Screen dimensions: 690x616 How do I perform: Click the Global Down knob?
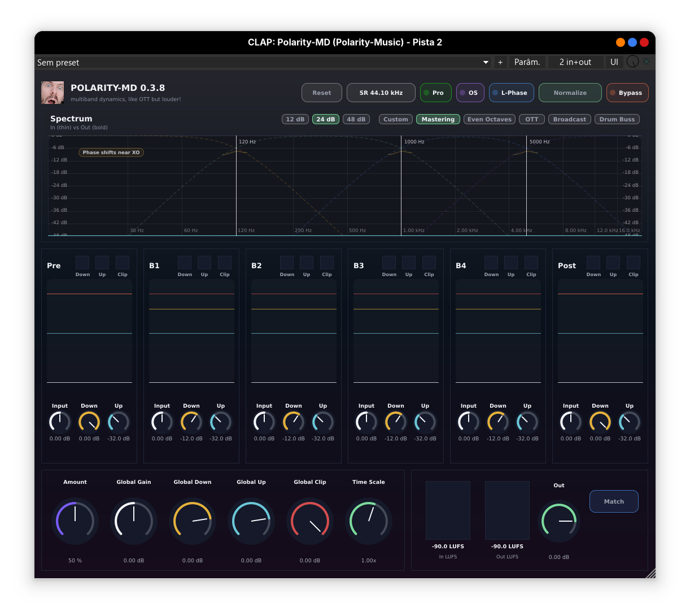193,521
